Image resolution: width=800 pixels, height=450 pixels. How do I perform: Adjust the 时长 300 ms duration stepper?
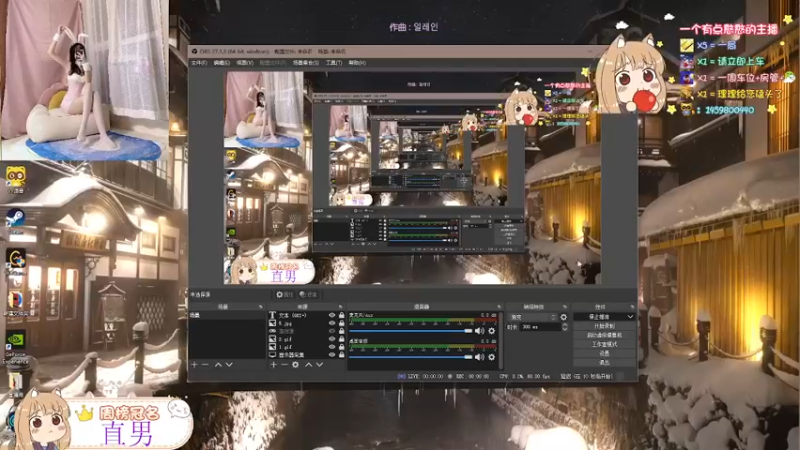point(564,327)
